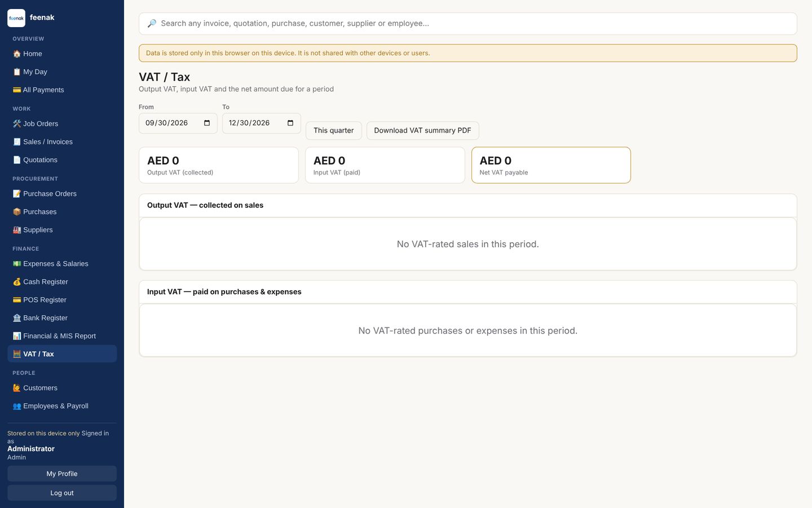Click the 'Administrator' user name
The height and width of the screenshot is (508, 812).
point(31,449)
